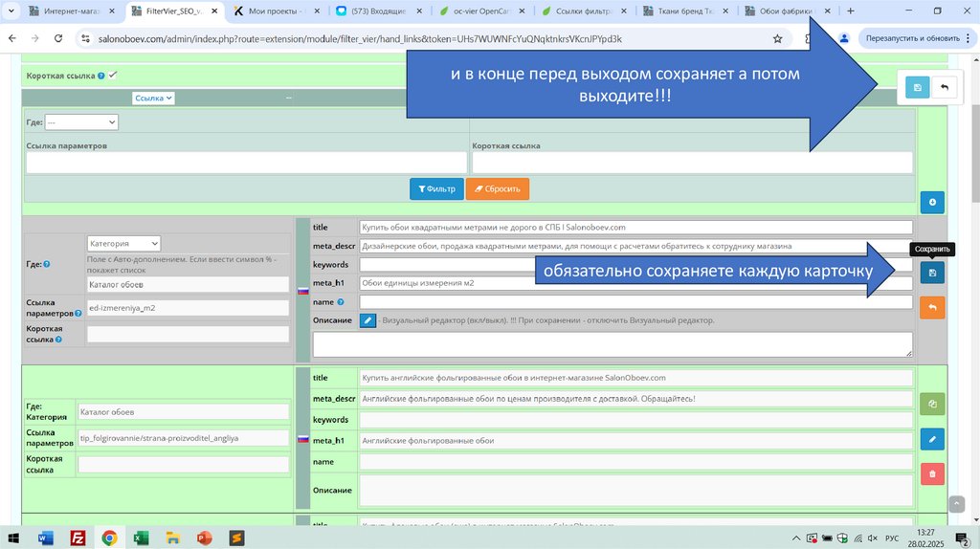Click help icon beside Ссылка параметров in card
The height and width of the screenshot is (549, 980).
tap(78, 314)
